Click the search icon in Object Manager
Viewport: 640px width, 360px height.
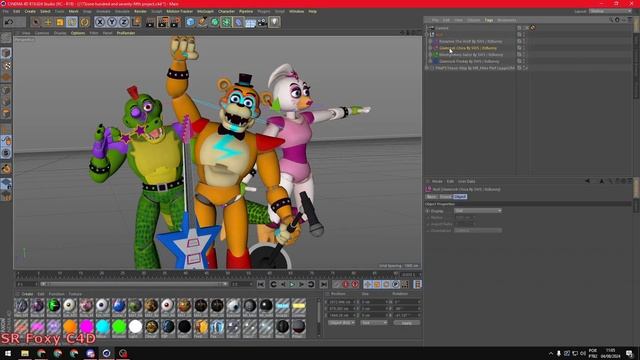611,20
